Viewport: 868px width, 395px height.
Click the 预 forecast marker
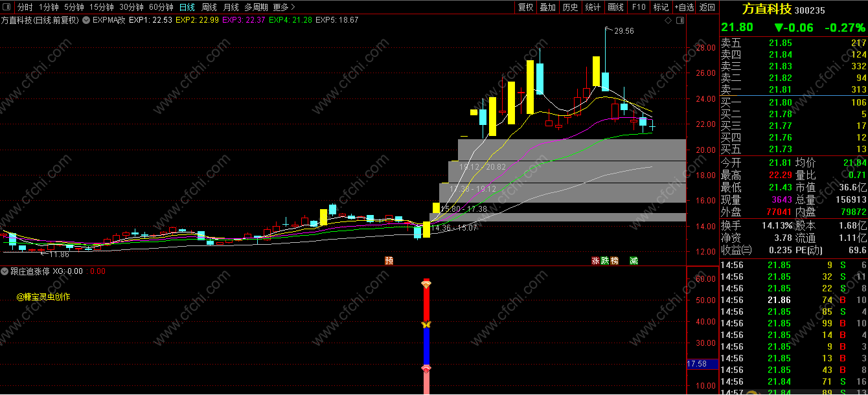(389, 260)
